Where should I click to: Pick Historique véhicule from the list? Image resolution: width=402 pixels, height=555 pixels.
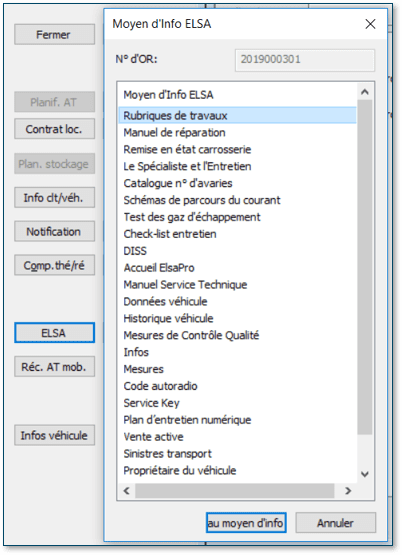168,318
